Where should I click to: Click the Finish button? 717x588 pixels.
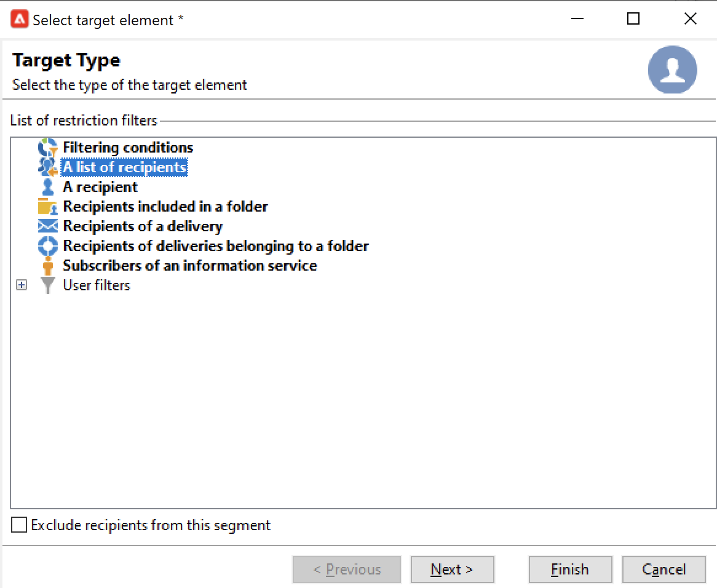570,570
